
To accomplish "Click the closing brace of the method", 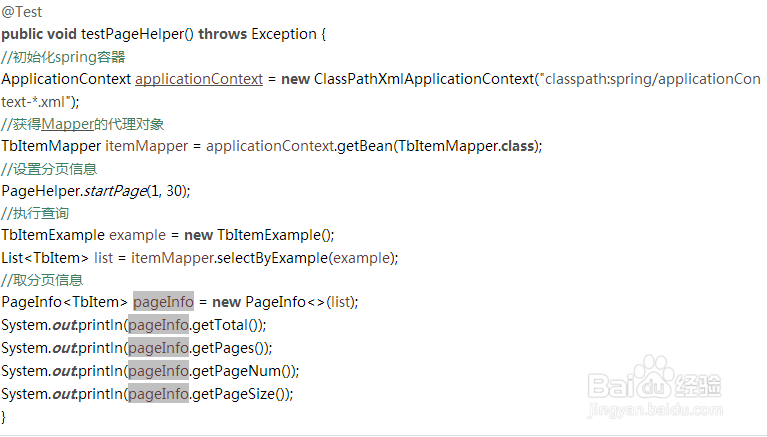I will tap(4, 417).
